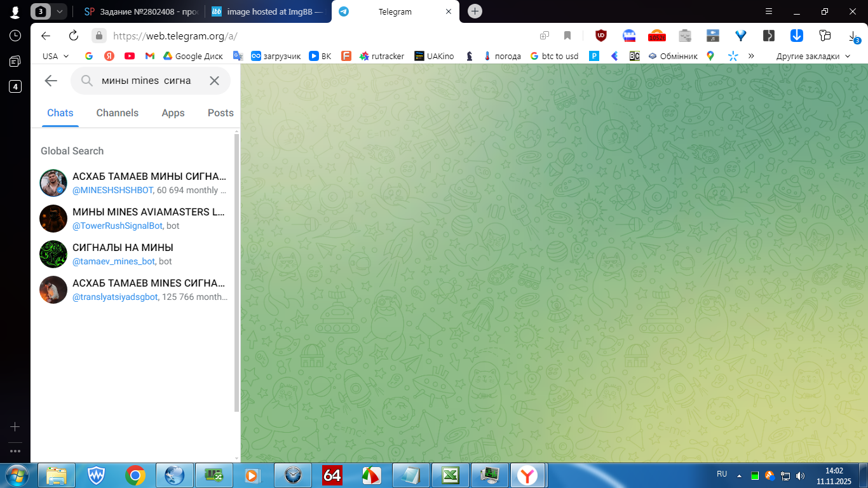
Task: Open the Gmail bookmark
Action: (150, 56)
